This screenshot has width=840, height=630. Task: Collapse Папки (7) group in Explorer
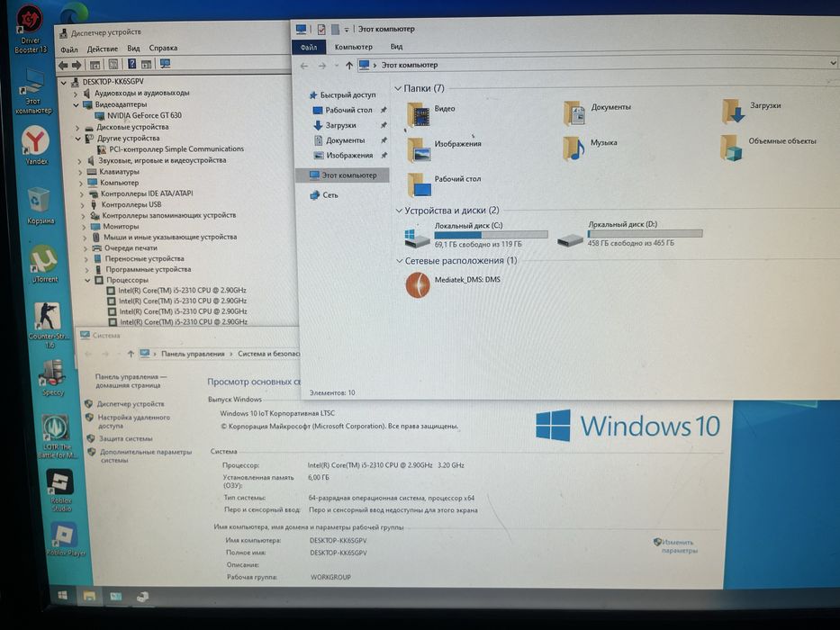(398, 88)
